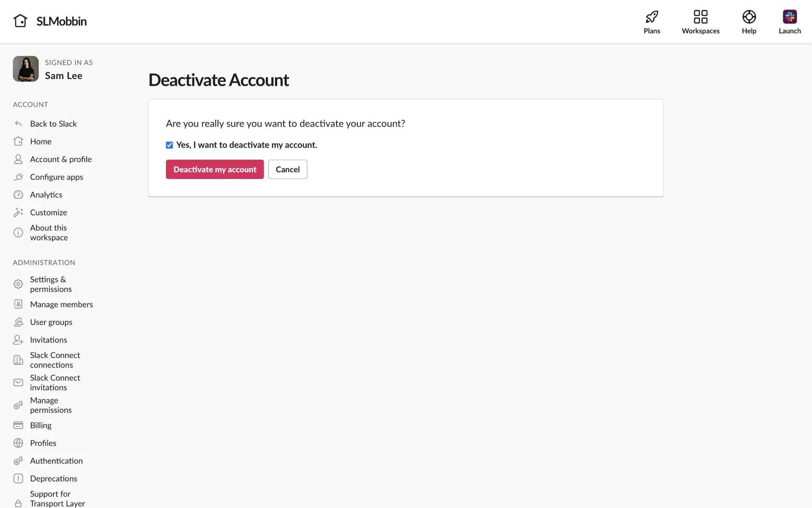Uncheck 'Yes, I want to deactivate' checkbox
812x508 pixels.
point(169,145)
